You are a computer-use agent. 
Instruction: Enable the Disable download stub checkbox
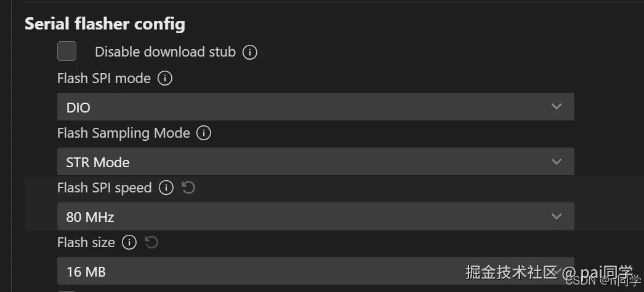pyautogui.click(x=66, y=52)
